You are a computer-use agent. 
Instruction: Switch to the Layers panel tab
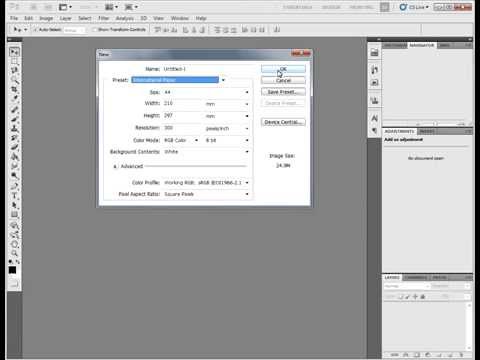(392, 277)
